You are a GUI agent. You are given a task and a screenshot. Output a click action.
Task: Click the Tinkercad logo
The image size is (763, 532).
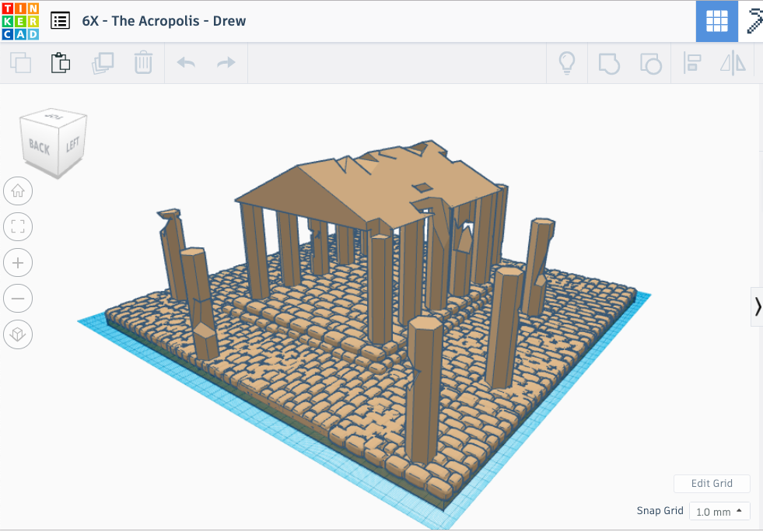click(x=20, y=21)
